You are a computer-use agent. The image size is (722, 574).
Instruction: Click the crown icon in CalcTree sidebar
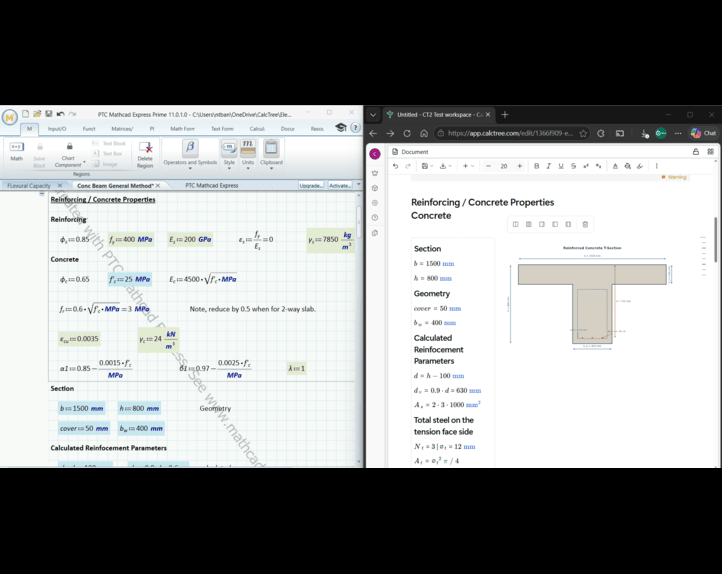[x=375, y=173]
